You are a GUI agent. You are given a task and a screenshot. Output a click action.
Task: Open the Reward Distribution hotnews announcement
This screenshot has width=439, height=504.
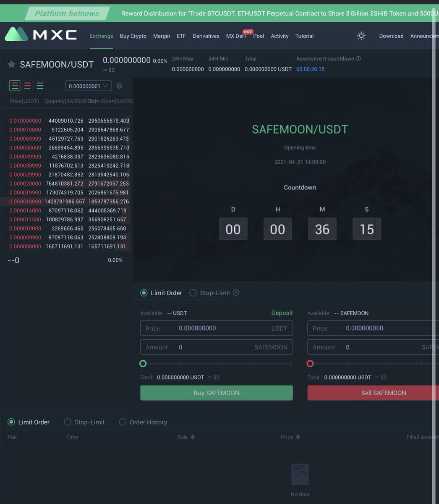point(280,13)
